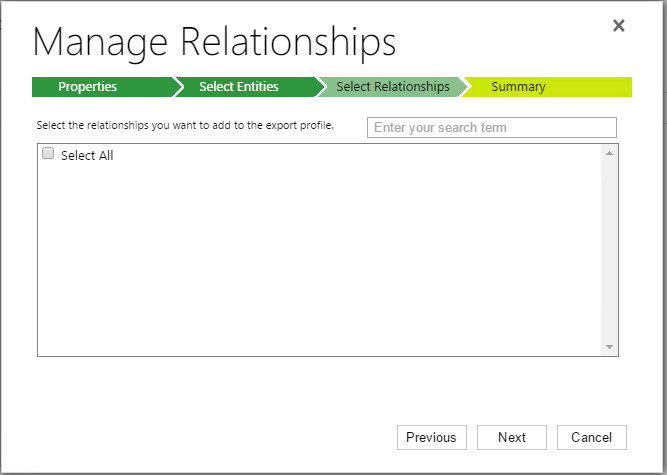Click the search term input field
This screenshot has height=475, width=667.
[x=492, y=128]
